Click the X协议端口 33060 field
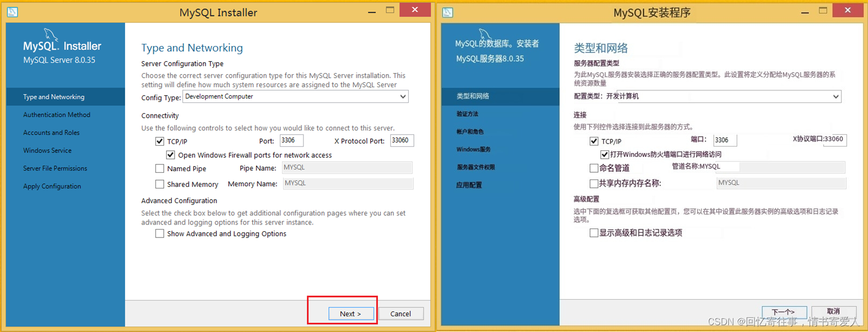The image size is (868, 332). coord(834,139)
